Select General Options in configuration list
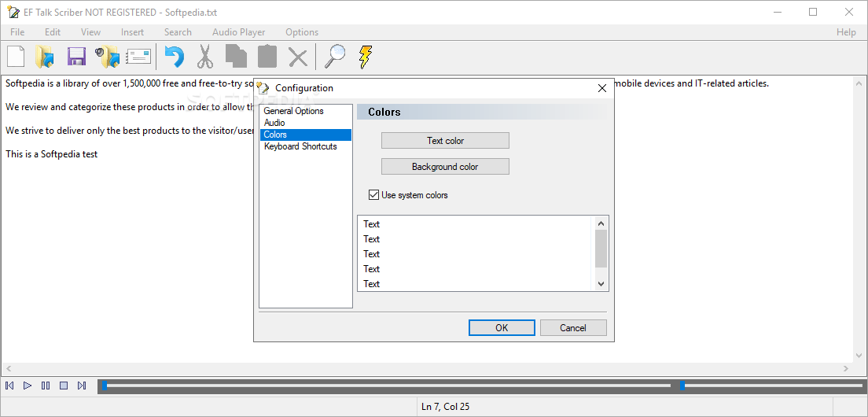This screenshot has width=868, height=417. pyautogui.click(x=306, y=111)
